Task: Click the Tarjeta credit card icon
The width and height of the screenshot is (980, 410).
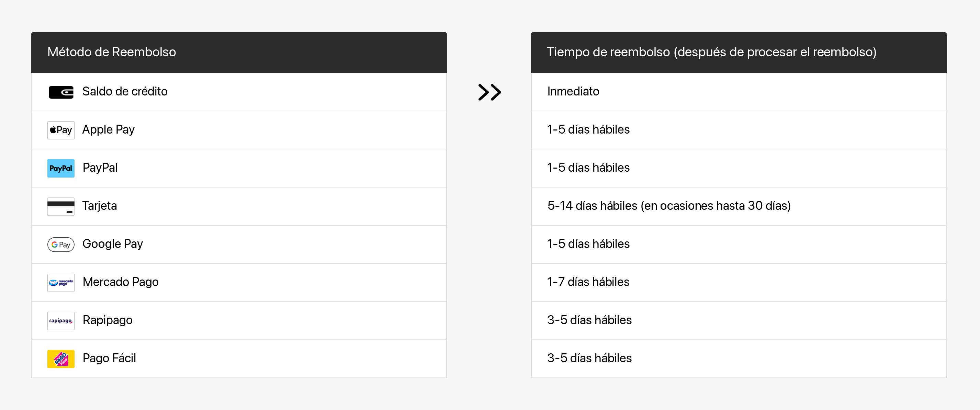Action: pos(61,206)
